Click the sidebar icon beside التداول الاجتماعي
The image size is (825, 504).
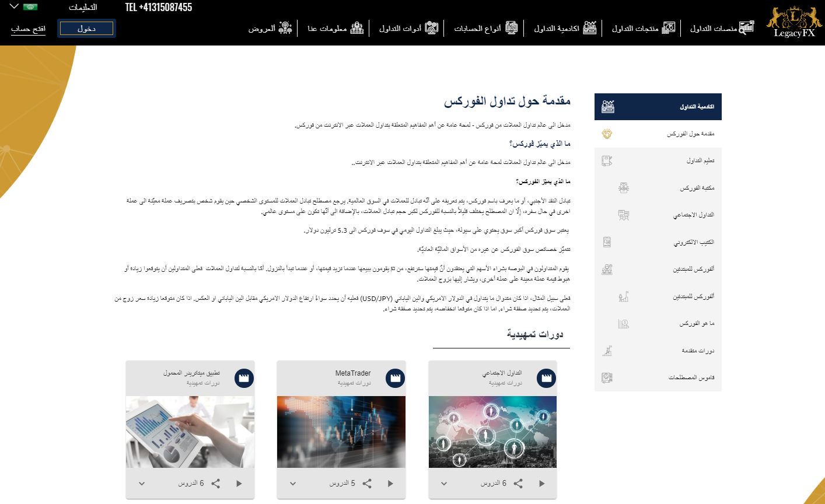(624, 215)
